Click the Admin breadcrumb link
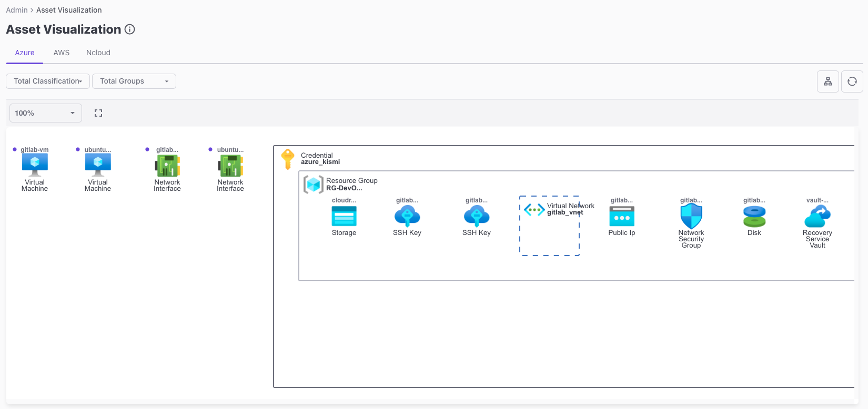This screenshot has height=409, width=868. pyautogui.click(x=17, y=10)
